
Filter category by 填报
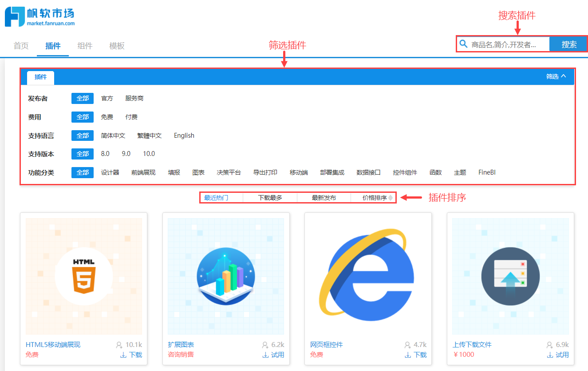point(174,172)
